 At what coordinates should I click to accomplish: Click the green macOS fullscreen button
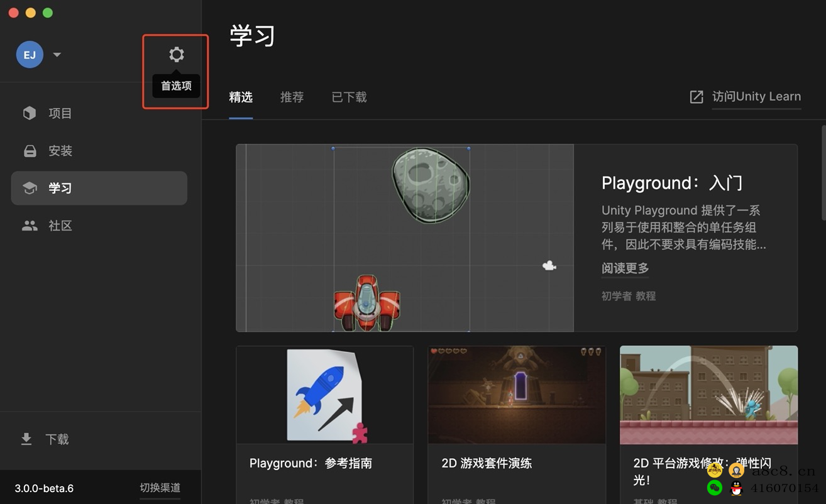(x=47, y=13)
